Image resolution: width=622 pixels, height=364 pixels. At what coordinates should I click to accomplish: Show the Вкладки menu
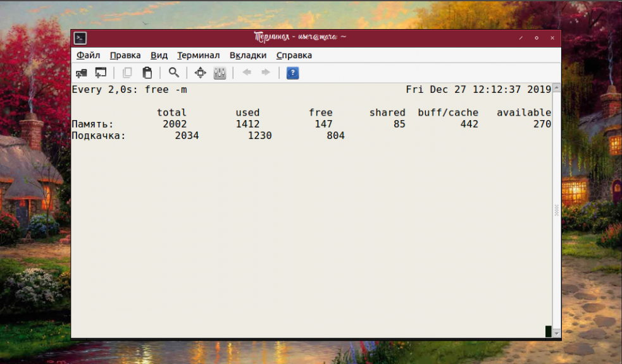tap(248, 56)
